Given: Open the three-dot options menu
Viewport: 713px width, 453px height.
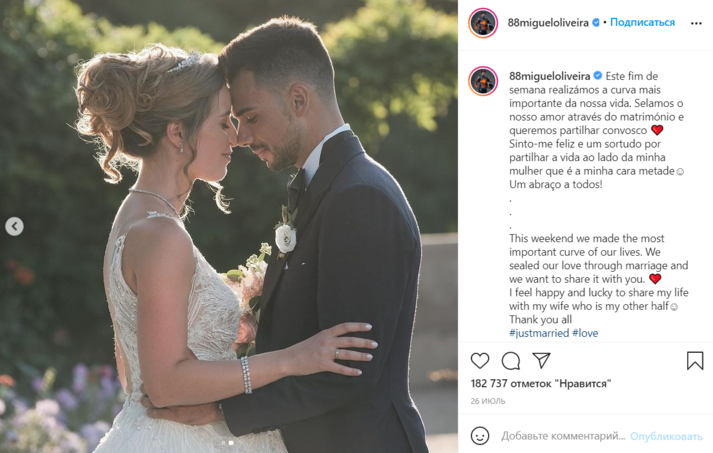Looking at the screenshot, I should [696, 23].
